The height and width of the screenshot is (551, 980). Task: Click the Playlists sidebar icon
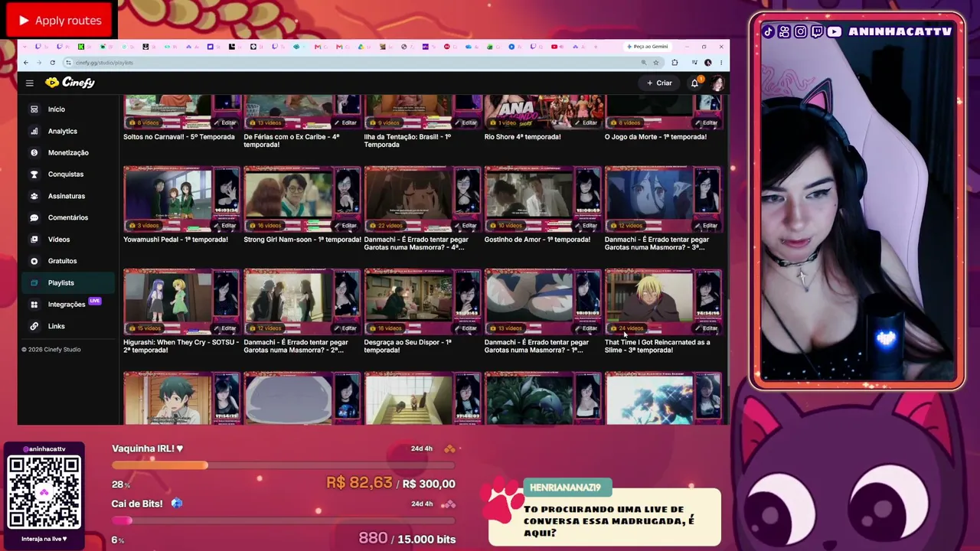pyautogui.click(x=34, y=282)
